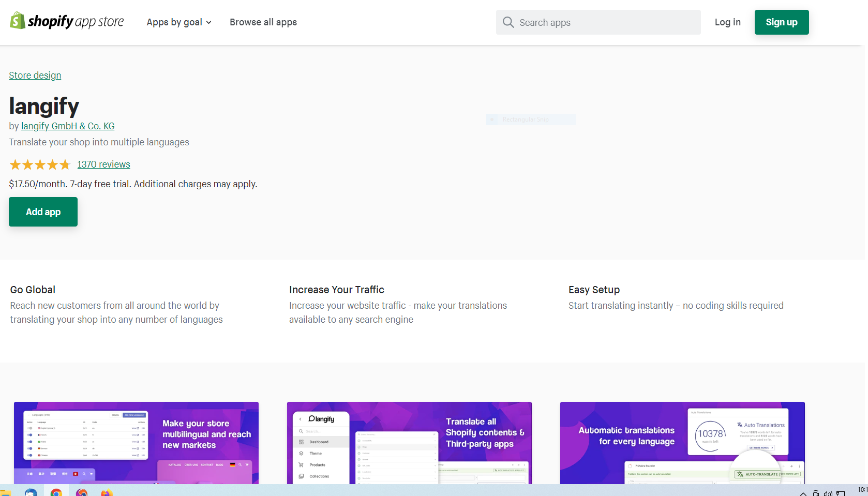Viewport: 868px width, 496px height.
Task: Expand hidden icons in the system tray
Action: point(803,494)
